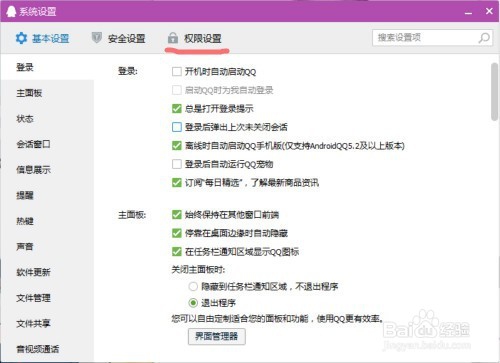
Task: Open 信息展示 settings in sidebar
Action: (47, 170)
